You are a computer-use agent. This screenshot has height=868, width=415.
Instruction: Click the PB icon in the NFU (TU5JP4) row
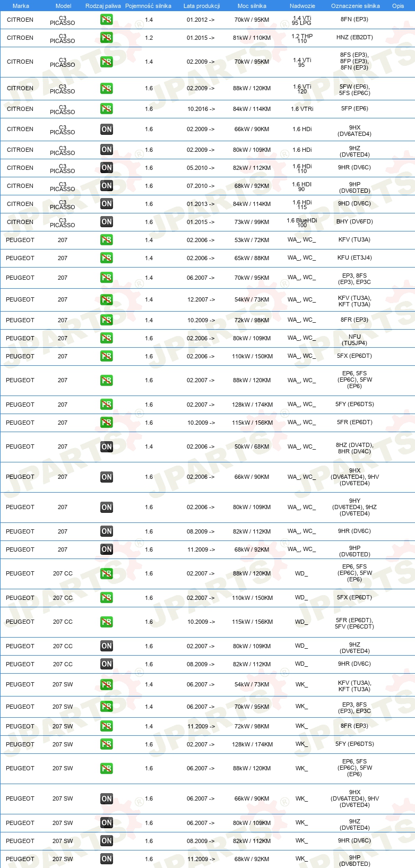[x=106, y=338]
